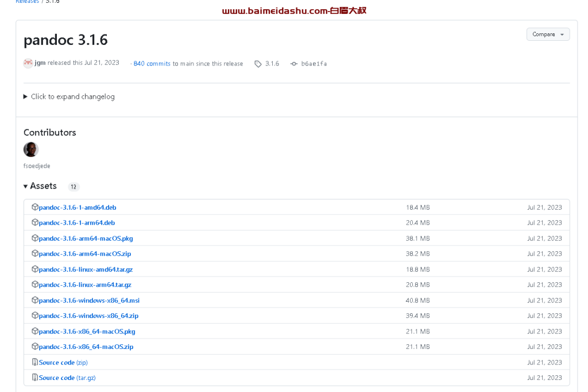This screenshot has height=392, width=588.
Task: Click the fsoedjede contributor avatar
Action: click(x=30, y=149)
